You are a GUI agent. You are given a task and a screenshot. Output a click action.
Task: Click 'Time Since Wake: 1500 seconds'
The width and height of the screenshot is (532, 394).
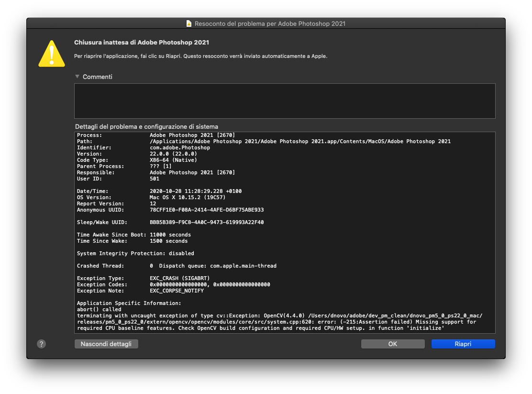click(x=133, y=241)
